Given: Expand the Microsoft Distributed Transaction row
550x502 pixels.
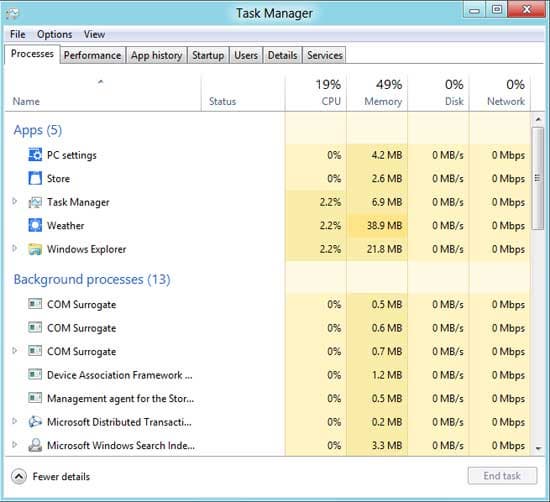Looking at the screenshot, I should (14, 421).
